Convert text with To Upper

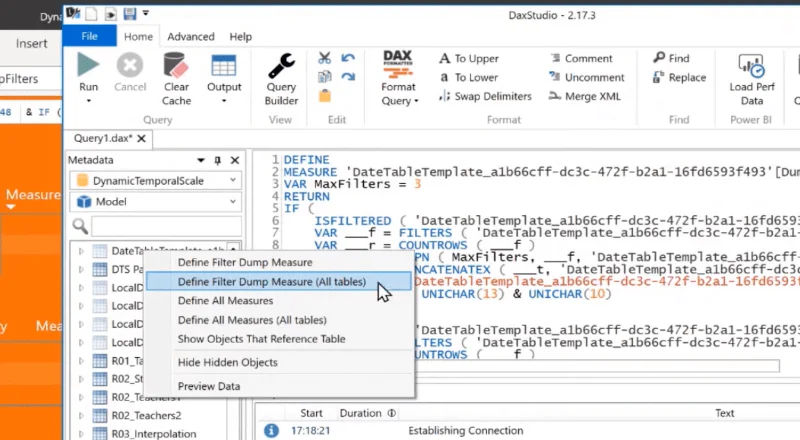coord(469,59)
